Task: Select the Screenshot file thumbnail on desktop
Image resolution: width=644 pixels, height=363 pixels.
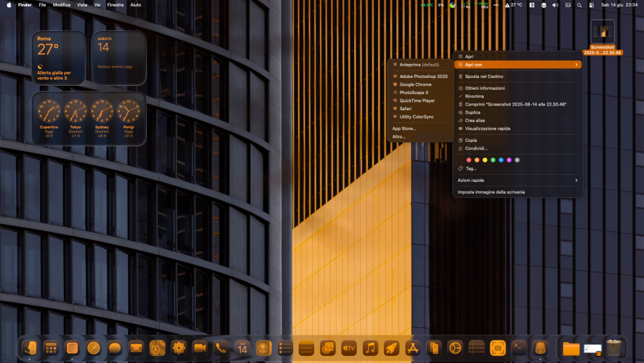Action: (603, 32)
